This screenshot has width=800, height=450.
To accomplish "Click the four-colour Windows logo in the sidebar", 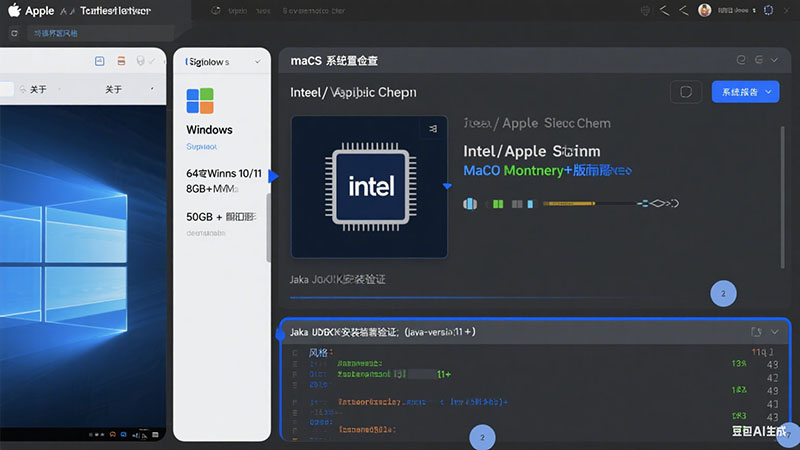I will 200,101.
